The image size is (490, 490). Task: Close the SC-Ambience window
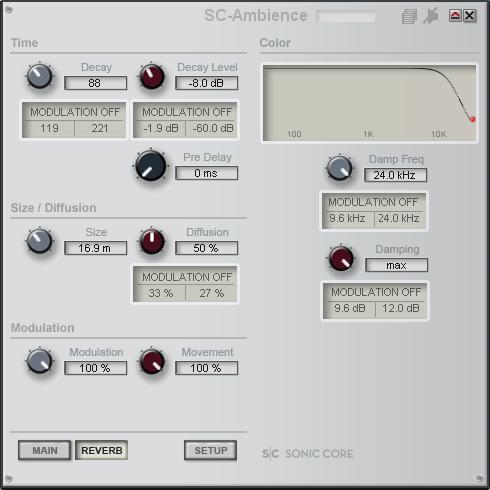point(470,16)
